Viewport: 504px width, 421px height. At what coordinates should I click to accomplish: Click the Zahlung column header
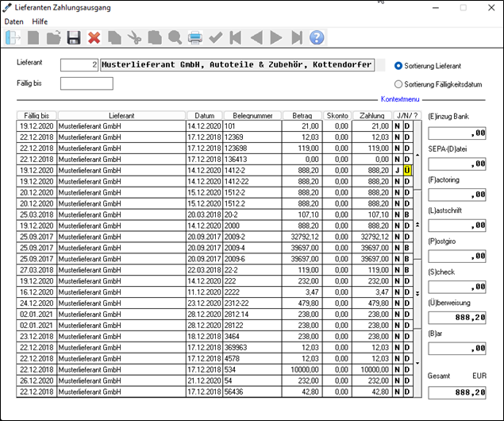(372, 115)
